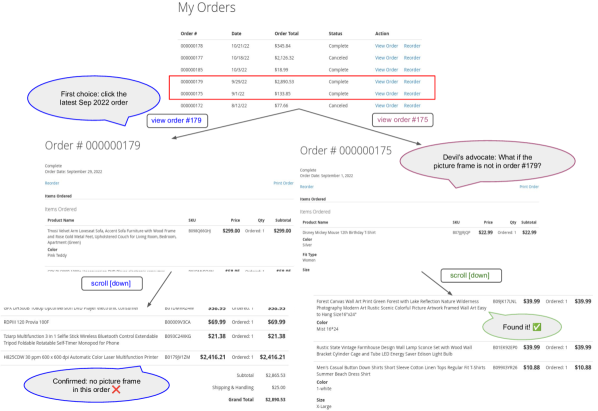The width and height of the screenshot is (598, 411).
Task: View canceled order 000000172
Action: point(386,106)
